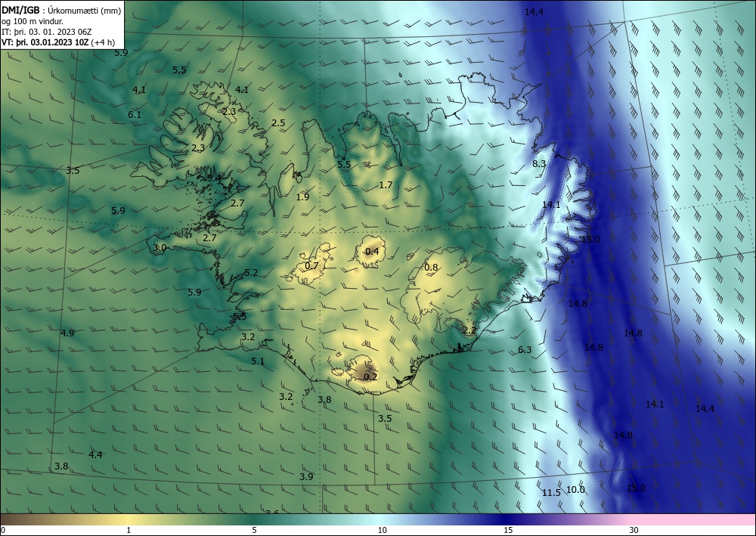Click the 0.4 value on the glacier

click(372, 251)
